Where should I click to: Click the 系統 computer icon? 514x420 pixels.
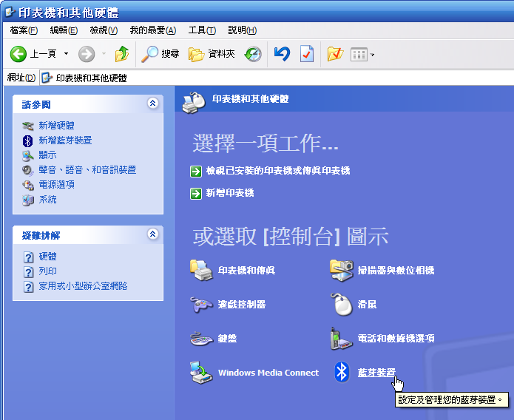point(28,200)
